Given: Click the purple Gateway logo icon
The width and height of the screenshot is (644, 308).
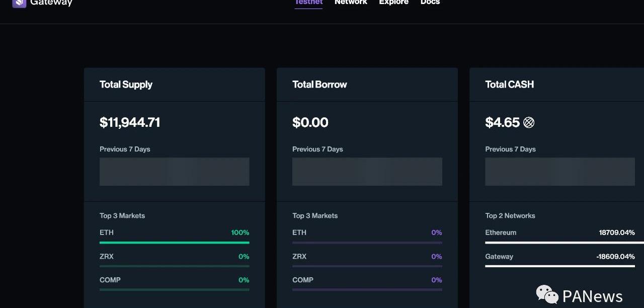Looking at the screenshot, I should pyautogui.click(x=19, y=4).
